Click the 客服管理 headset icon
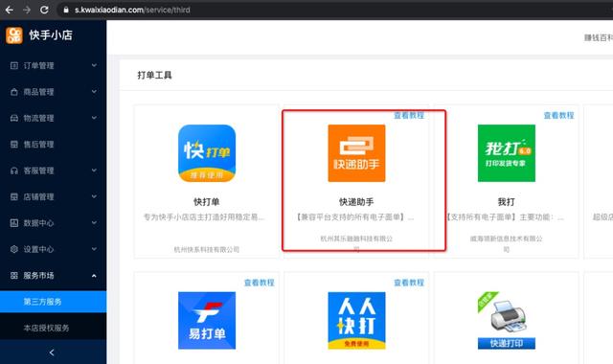Viewport: 613px width, 364px height. [x=14, y=171]
